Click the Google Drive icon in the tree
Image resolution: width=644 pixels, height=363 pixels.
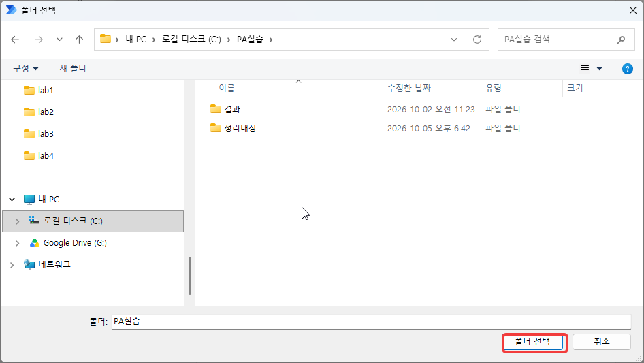pyautogui.click(x=35, y=243)
